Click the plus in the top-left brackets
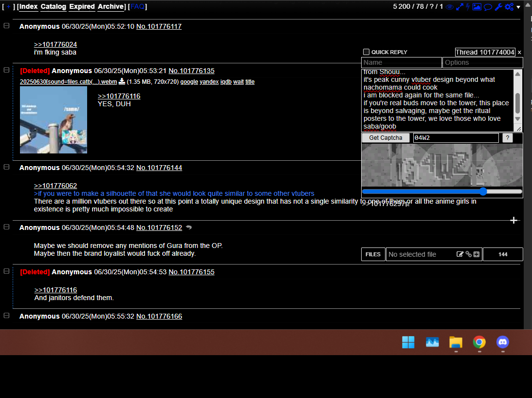Image resolution: width=532 pixels, height=398 pixels. [8, 6]
